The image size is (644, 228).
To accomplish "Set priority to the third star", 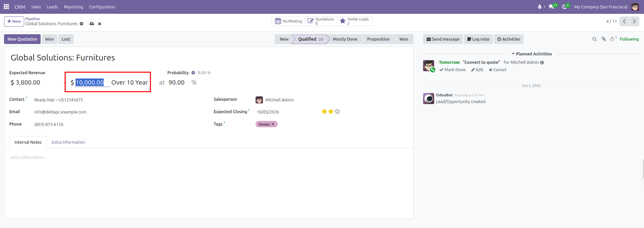I will [337, 111].
